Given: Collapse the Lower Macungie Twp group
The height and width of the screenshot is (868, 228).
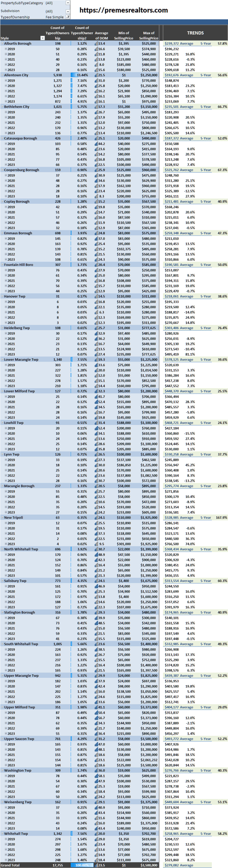Looking at the screenshot, I should tap(2, 360).
